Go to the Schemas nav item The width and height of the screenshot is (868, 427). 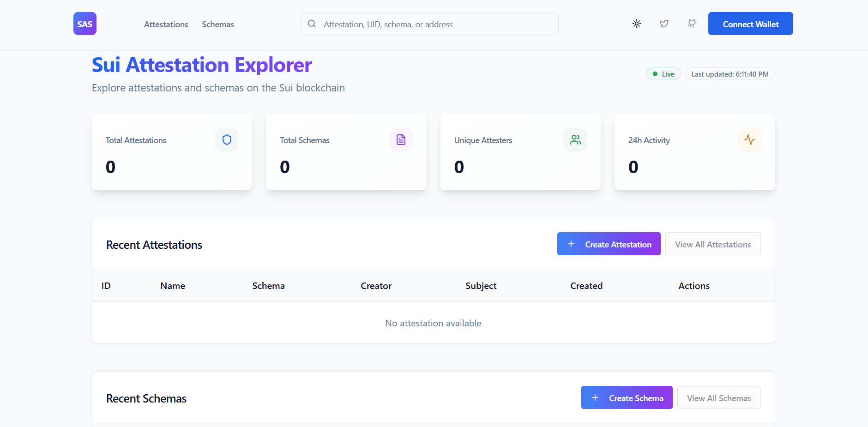(x=218, y=24)
